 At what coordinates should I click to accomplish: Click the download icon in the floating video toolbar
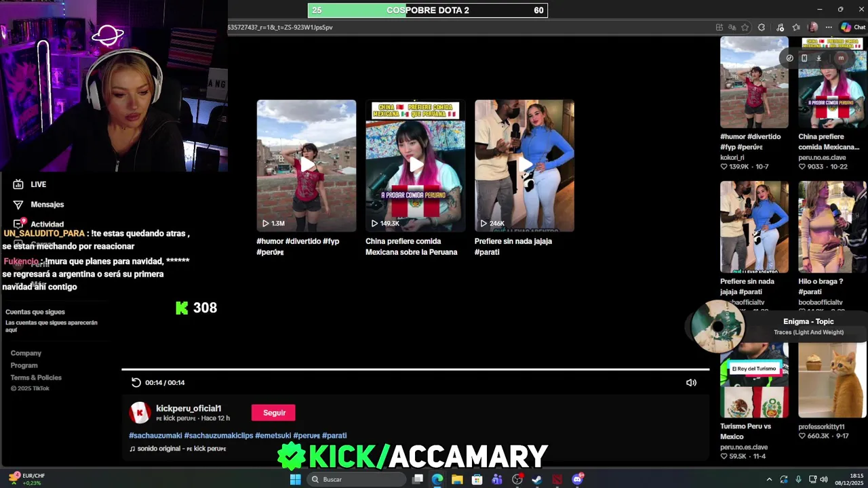[x=818, y=58]
